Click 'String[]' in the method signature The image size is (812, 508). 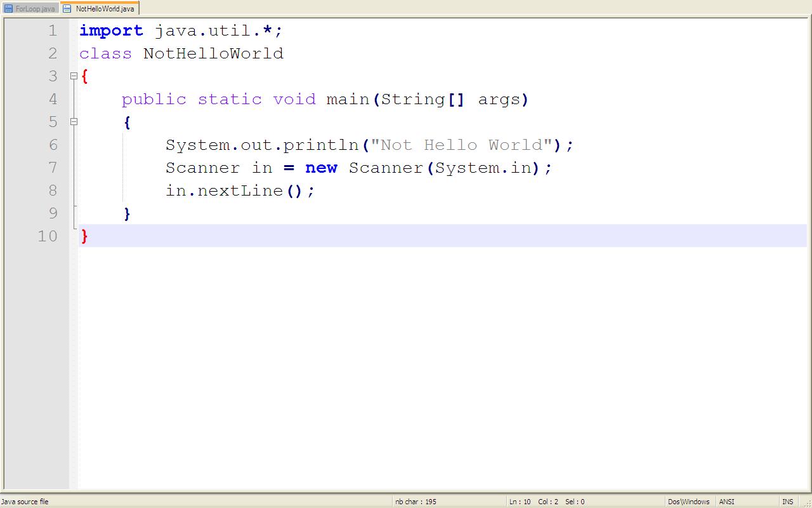tap(422, 99)
